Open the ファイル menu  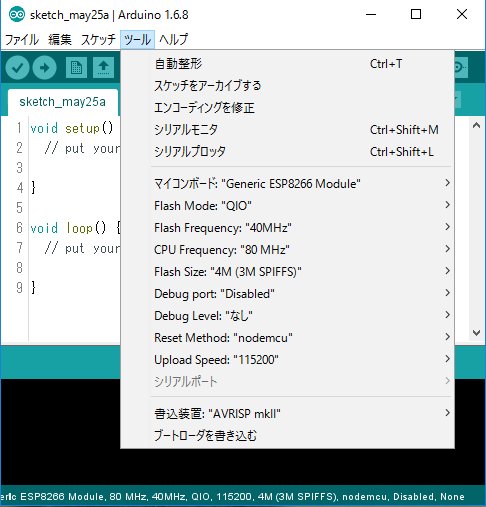22,40
